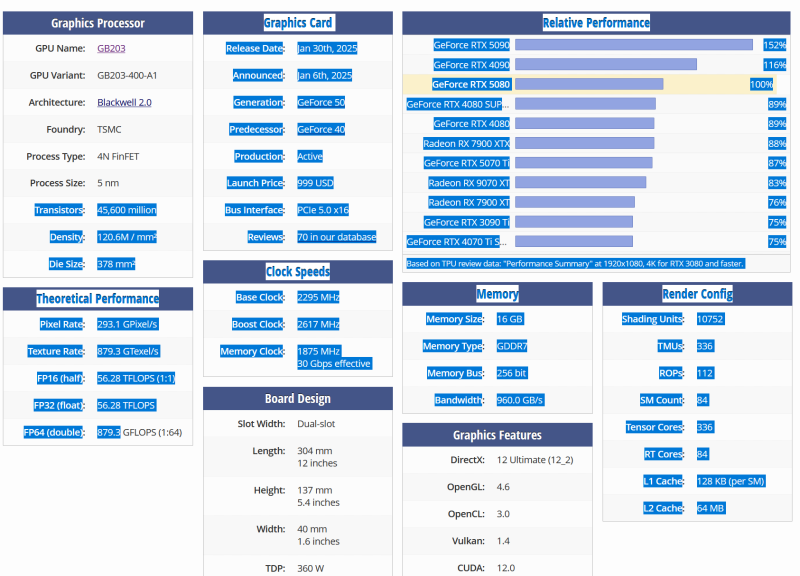Open the Blackwell 2.0 architecture link
This screenshot has width=800, height=576.
tap(124, 103)
